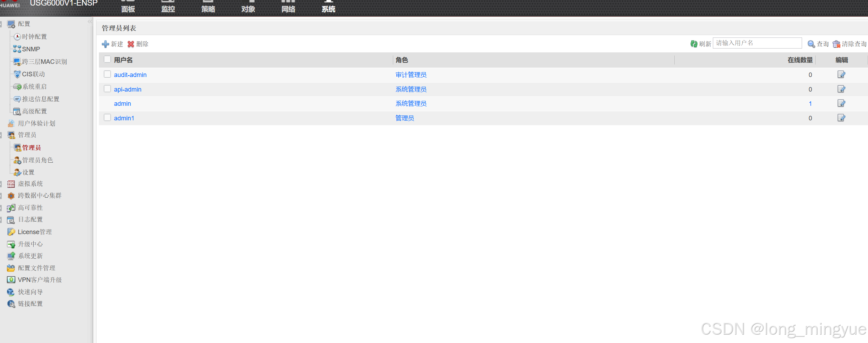Image resolution: width=868 pixels, height=343 pixels.
Task: Expand the 高可靠性 tree node
Action: click(x=1, y=208)
